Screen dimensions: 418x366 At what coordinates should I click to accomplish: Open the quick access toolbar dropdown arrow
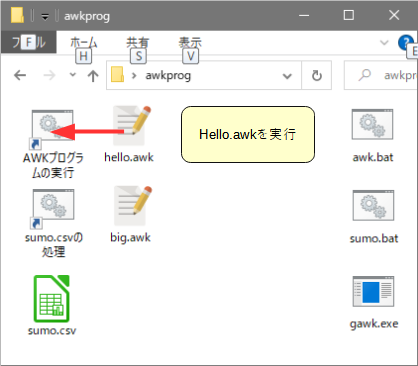pos(45,17)
